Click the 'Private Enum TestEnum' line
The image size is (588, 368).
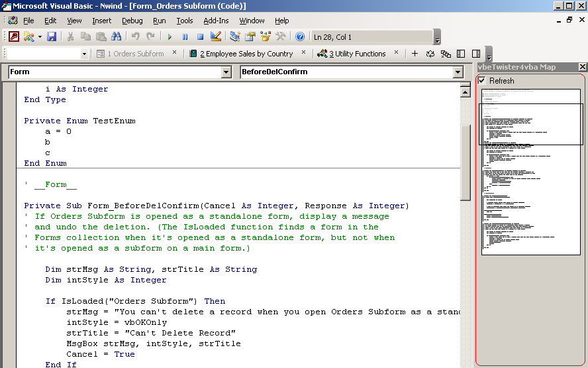(x=80, y=121)
